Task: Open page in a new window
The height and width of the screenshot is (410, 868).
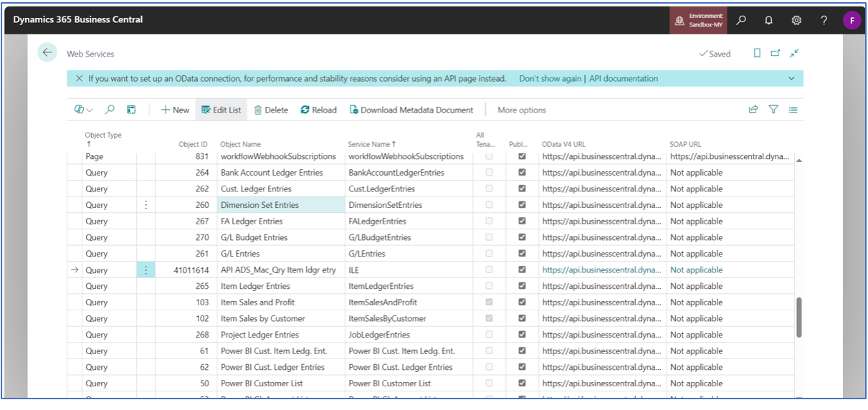Action: pyautogui.click(x=776, y=53)
